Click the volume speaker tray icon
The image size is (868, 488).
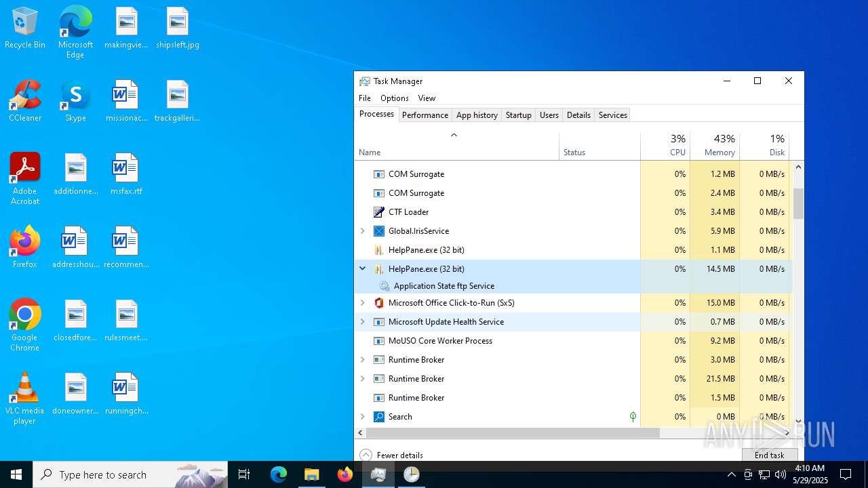coord(781,474)
